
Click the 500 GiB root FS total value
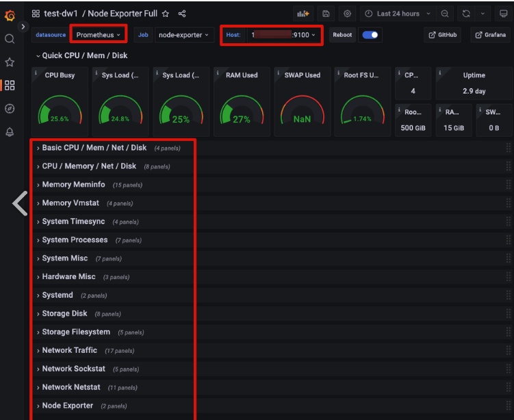(x=413, y=128)
